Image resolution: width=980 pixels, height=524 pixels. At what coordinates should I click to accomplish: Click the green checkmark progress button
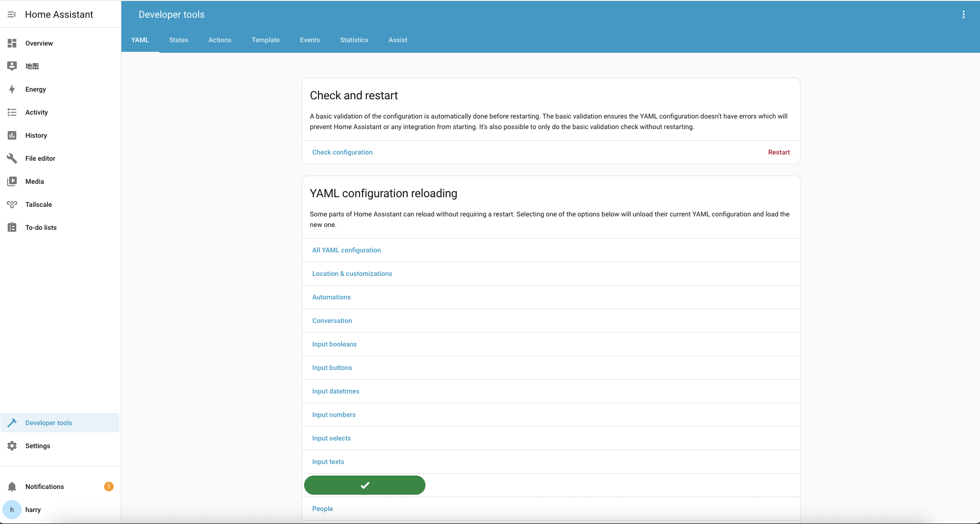pos(365,485)
